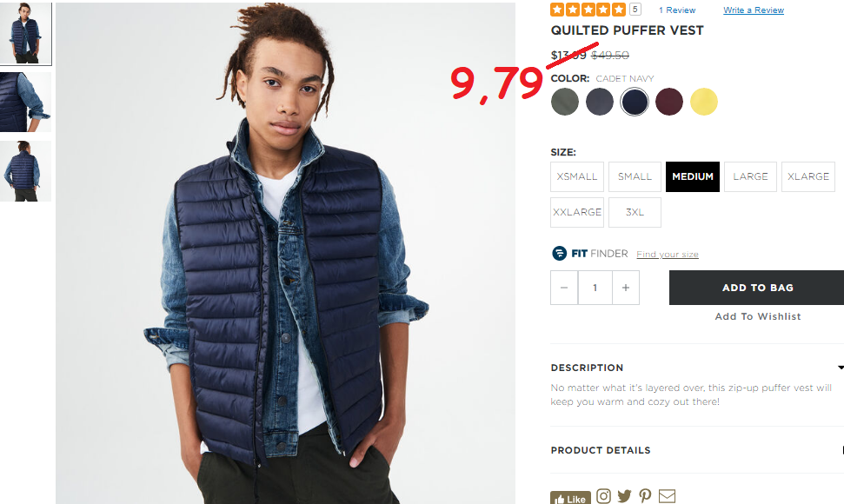Open the Instagram share icon
Image resolution: width=844 pixels, height=504 pixels.
(x=603, y=496)
